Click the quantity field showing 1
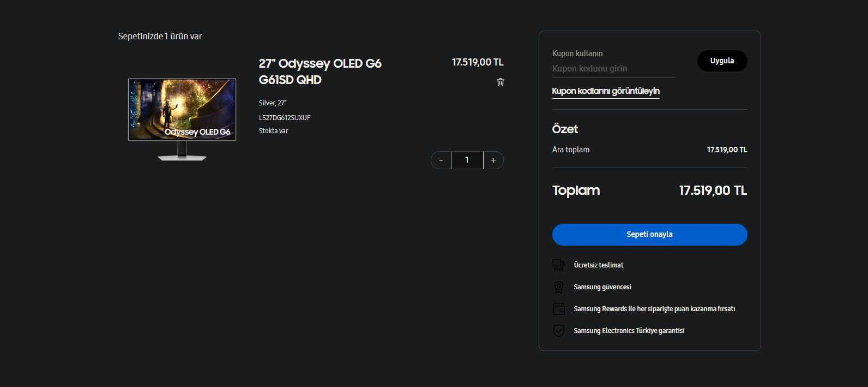 point(467,160)
